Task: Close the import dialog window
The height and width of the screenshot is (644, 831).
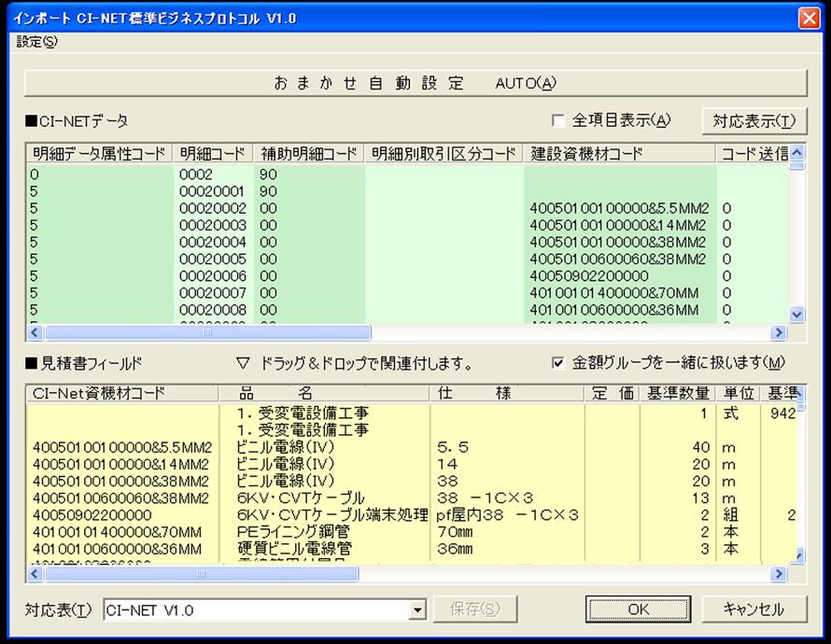Action: tap(808, 18)
